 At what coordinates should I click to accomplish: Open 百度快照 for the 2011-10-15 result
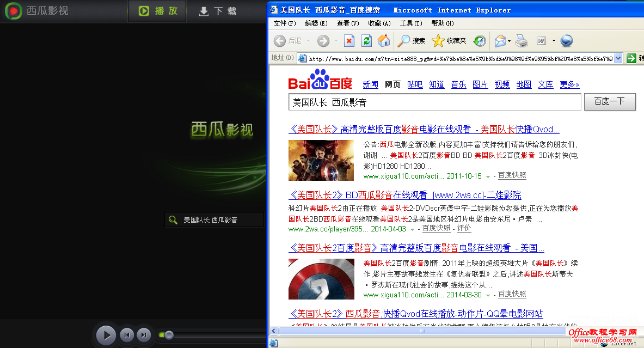pyautogui.click(x=512, y=175)
